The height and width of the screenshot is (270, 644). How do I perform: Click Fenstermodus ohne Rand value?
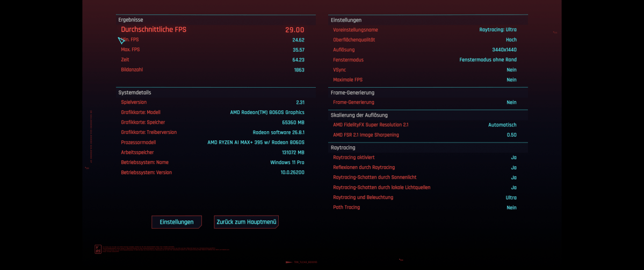click(x=488, y=60)
